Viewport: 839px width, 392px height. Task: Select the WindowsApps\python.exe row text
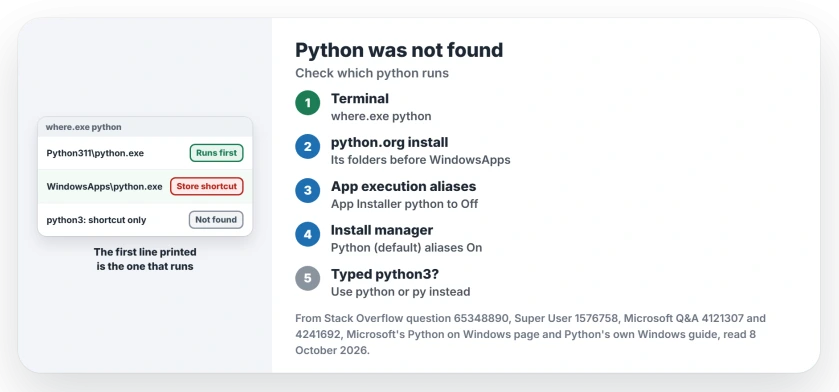click(x=104, y=187)
